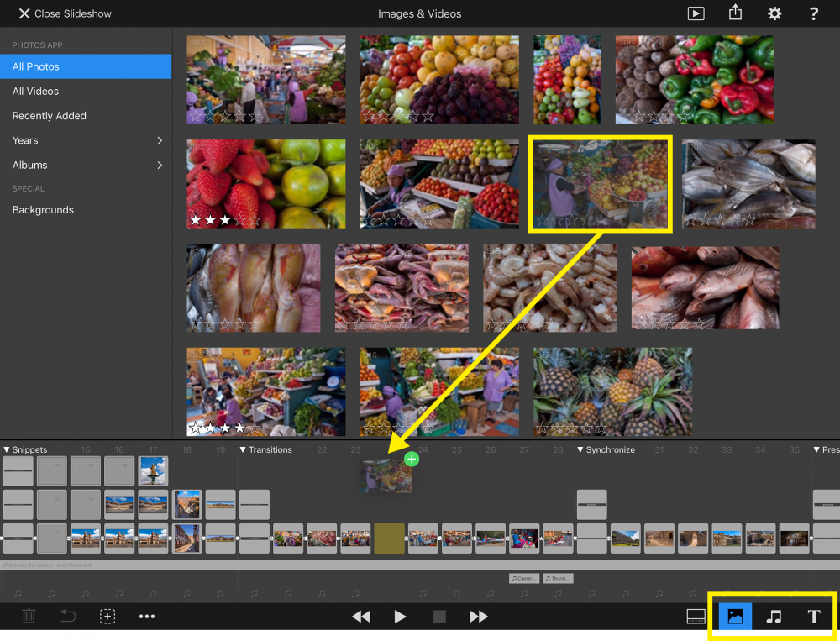840x641 pixels.
Task: Select the Camer... audio clip in timeline
Action: tap(524, 578)
